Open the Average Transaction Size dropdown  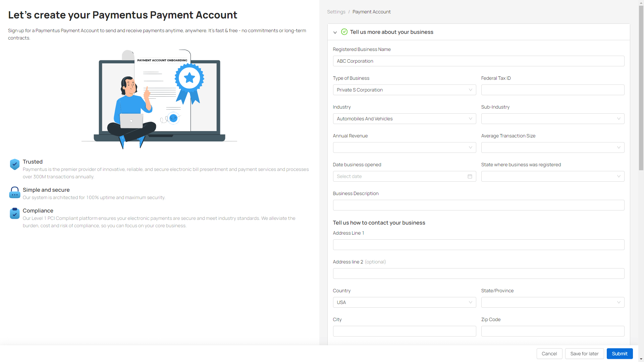(552, 147)
